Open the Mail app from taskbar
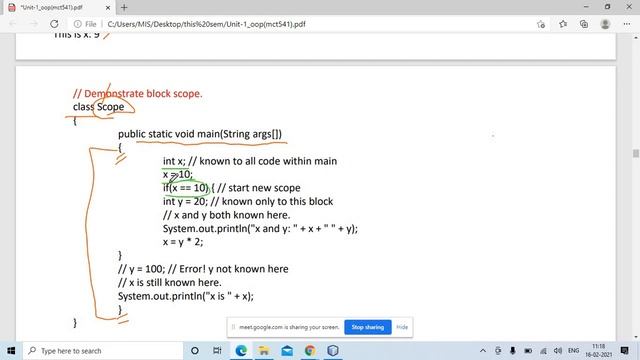The height and width of the screenshot is (360, 640). 287,351
